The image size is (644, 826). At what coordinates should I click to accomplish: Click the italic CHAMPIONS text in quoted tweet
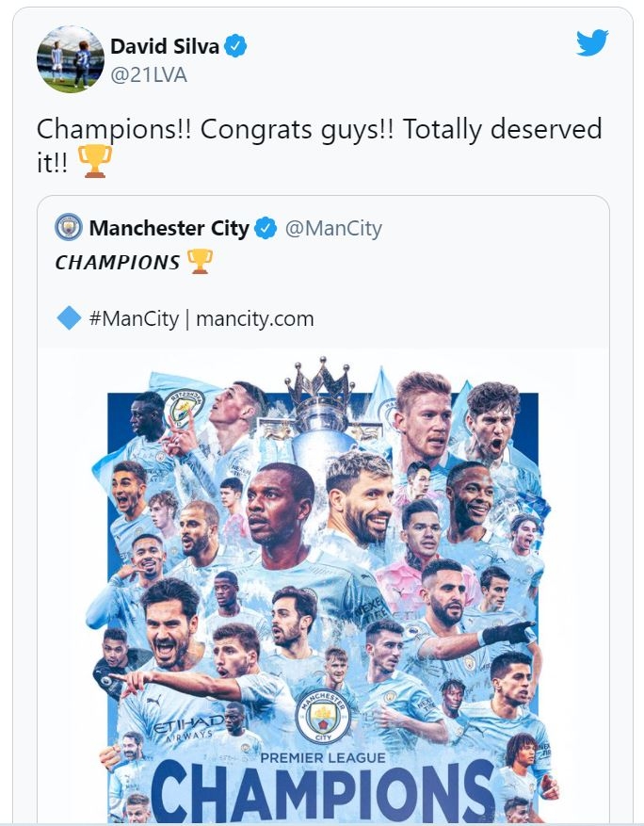pyautogui.click(x=117, y=262)
